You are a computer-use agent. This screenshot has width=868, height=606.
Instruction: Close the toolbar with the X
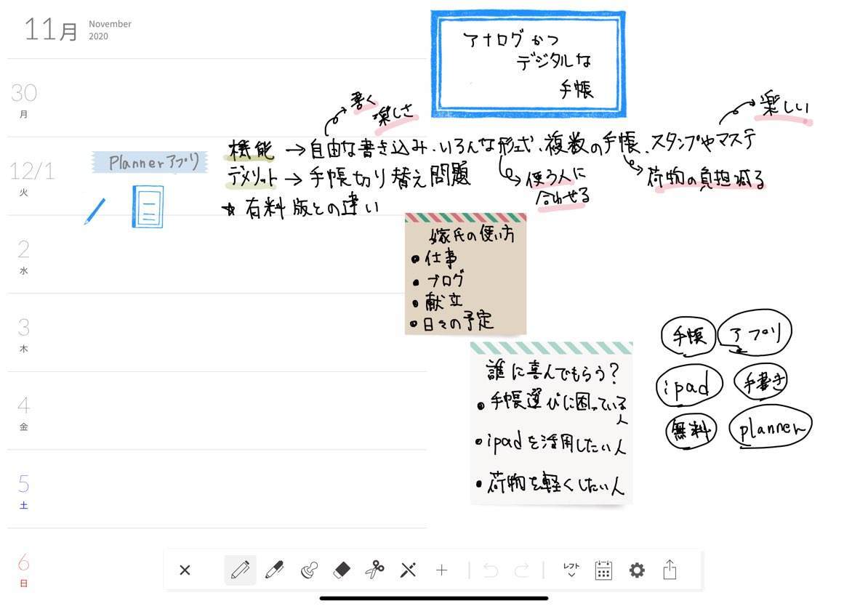185,570
